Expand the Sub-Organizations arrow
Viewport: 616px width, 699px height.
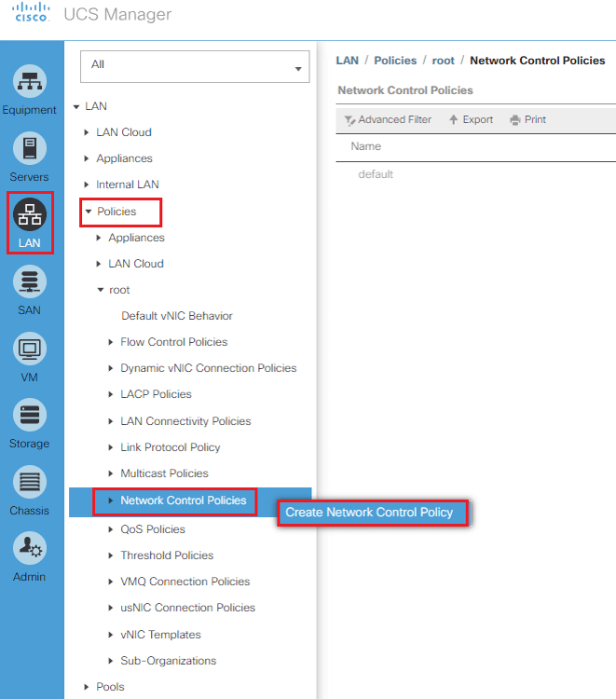click(111, 661)
